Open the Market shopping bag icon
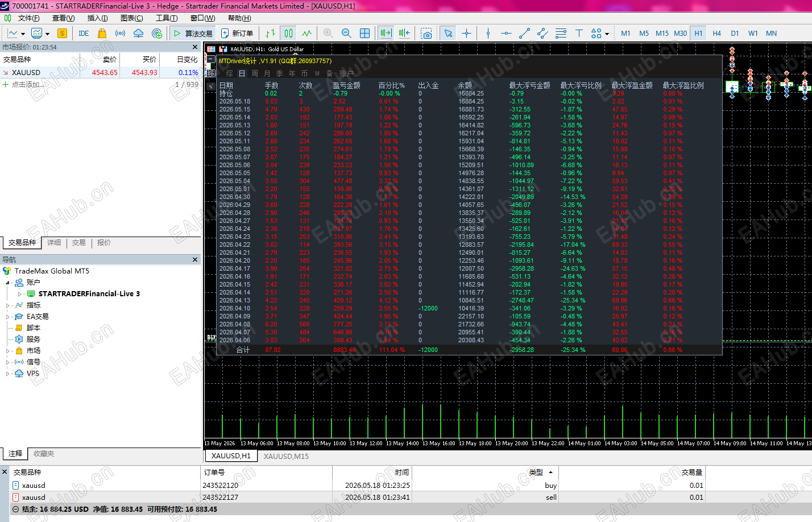This screenshot has height=522, width=812. tap(102, 34)
